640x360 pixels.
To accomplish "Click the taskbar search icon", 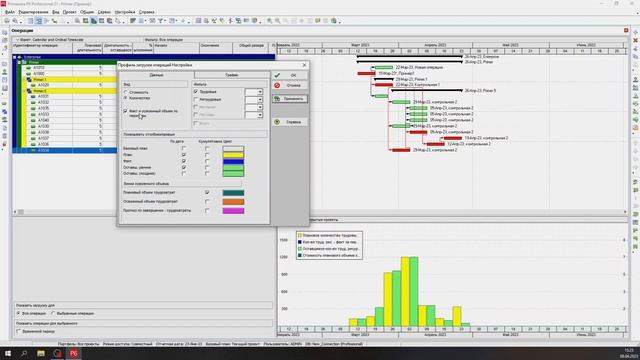I will 24,353.
